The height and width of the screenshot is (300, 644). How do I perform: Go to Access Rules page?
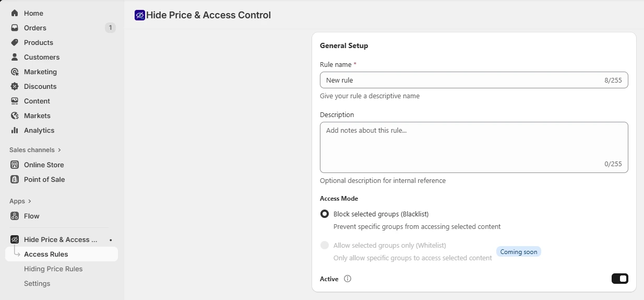coord(46,254)
